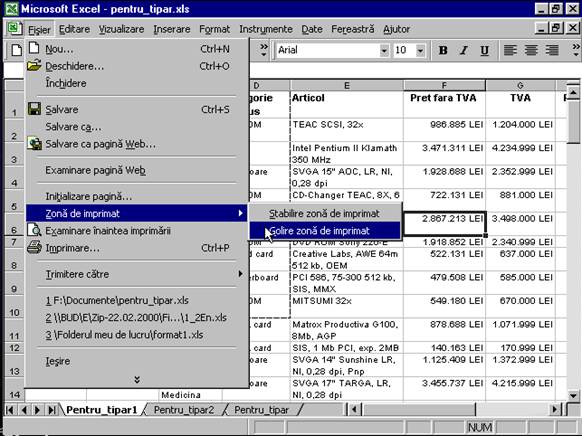Viewport: 582px width, 436px height.
Task: Switch to Pentru_tipar sheet tab
Action: [261, 410]
